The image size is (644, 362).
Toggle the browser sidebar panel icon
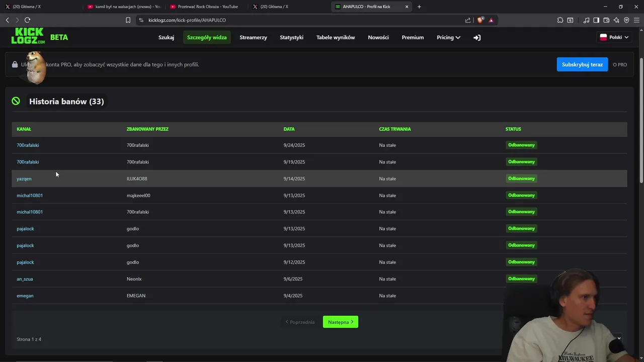click(596, 20)
